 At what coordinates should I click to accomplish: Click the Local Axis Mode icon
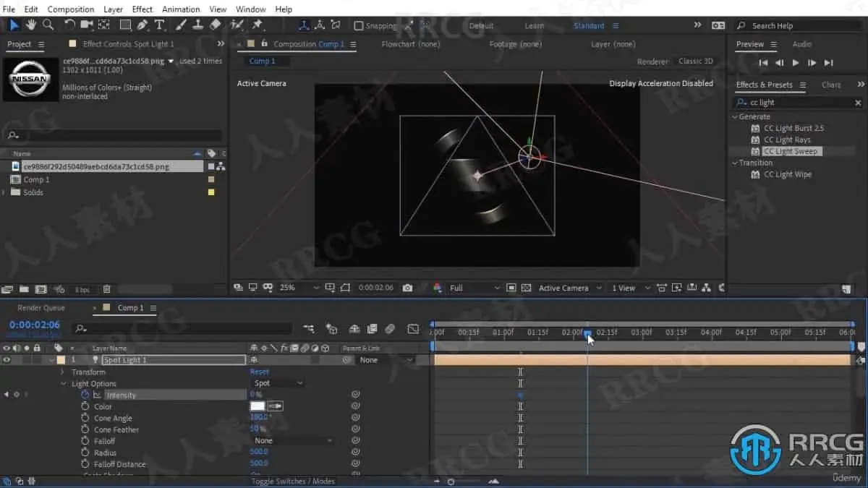(x=304, y=25)
